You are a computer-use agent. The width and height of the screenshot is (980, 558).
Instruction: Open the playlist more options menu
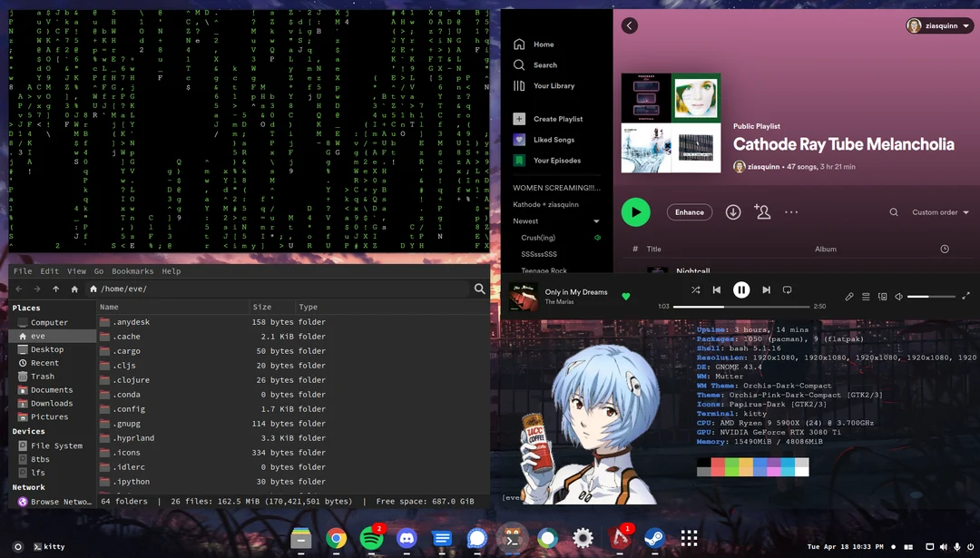(791, 211)
